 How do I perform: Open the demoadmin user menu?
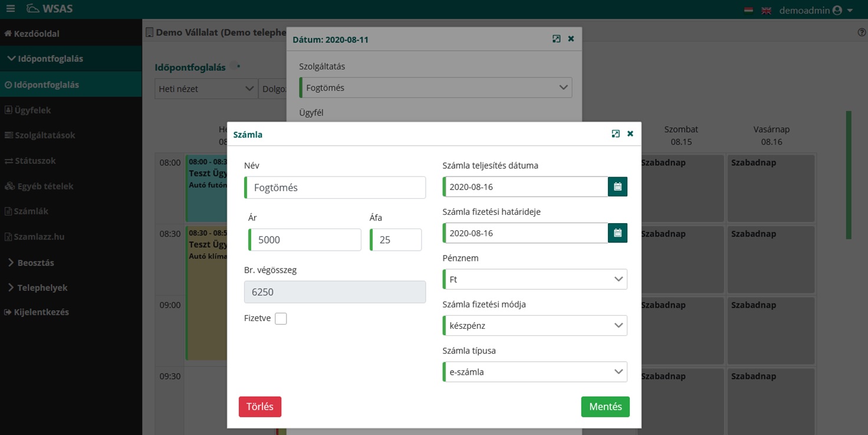816,10
